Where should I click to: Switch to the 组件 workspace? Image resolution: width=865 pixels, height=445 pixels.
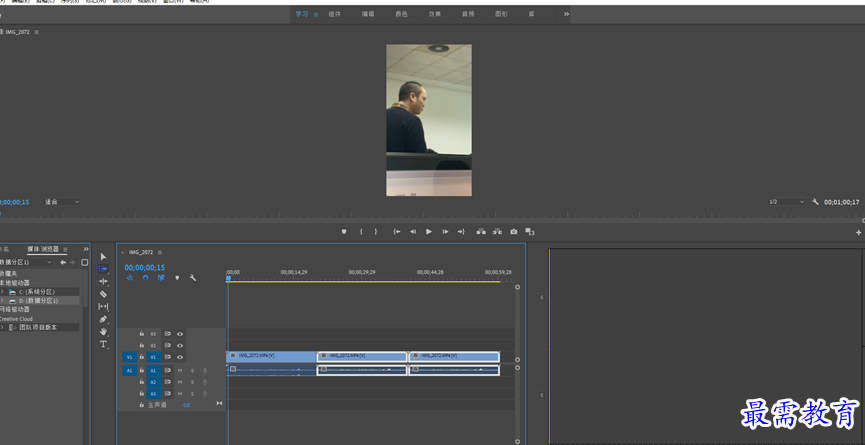click(334, 14)
